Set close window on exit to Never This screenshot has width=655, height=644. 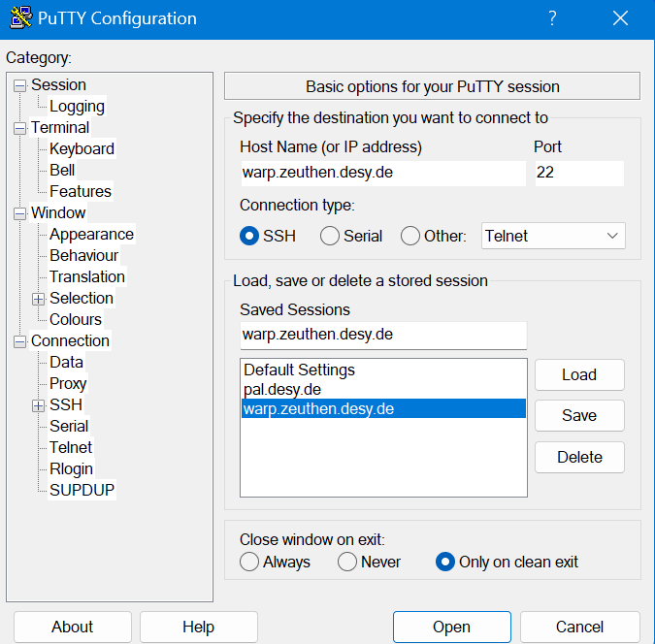pyautogui.click(x=347, y=562)
